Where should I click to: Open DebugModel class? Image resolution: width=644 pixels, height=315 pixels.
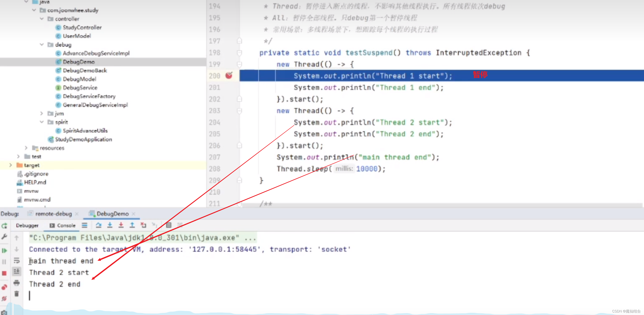tap(79, 79)
